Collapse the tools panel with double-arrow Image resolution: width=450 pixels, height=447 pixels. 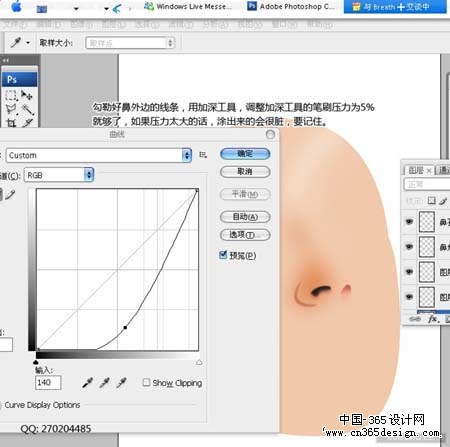tap(6, 60)
